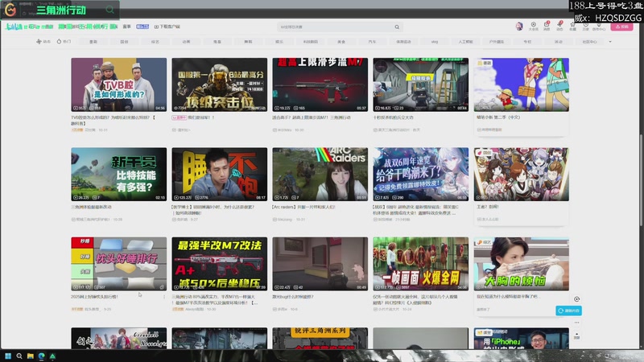Open the anime character group thumbnail
The width and height of the screenshot is (644, 362).
point(521,175)
